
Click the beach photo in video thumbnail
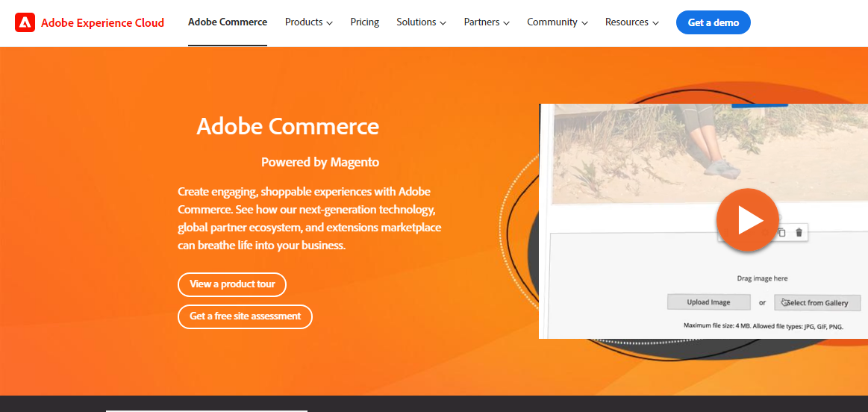(x=710, y=154)
